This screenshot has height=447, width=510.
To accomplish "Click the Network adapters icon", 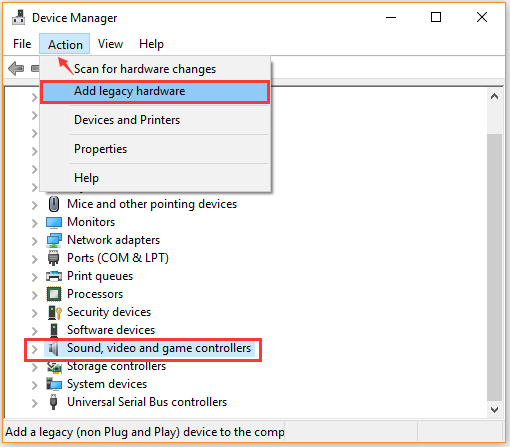I will (54, 240).
